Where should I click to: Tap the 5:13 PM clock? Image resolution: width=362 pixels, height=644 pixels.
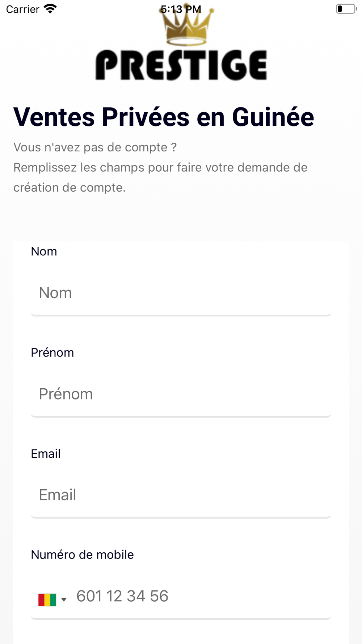[x=181, y=9]
